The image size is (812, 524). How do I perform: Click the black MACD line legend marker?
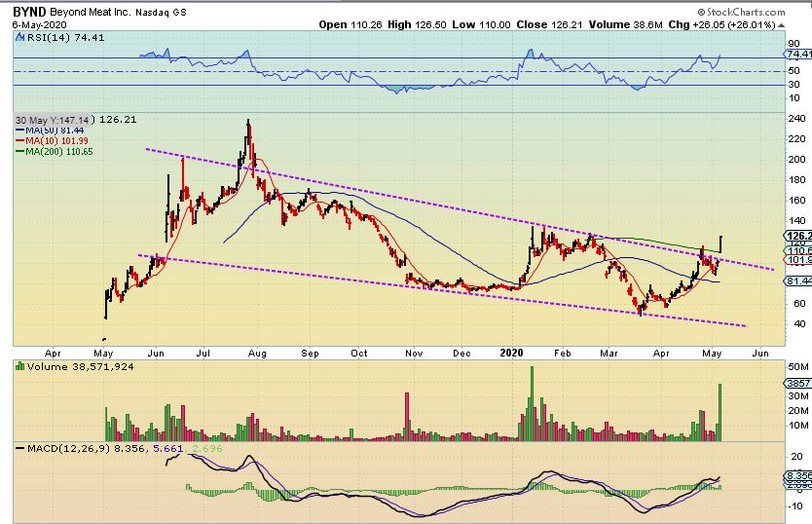pyautogui.click(x=19, y=450)
